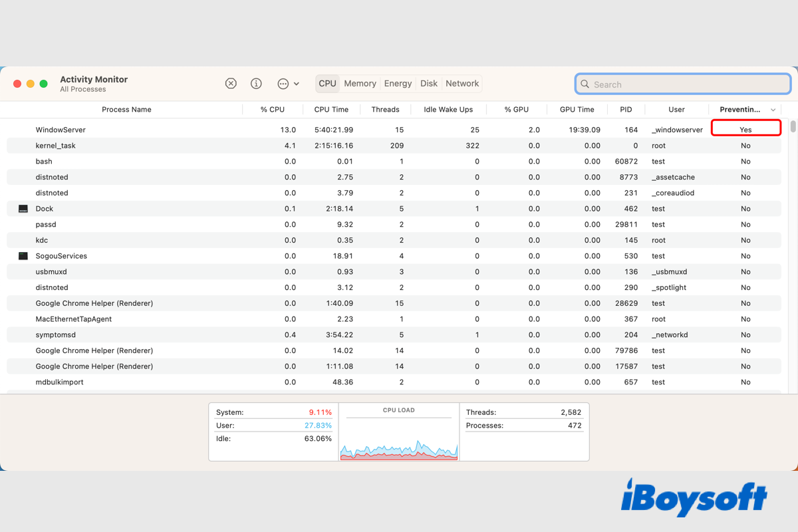Select the Dock process icon
Screen dimensions: 798x532
tap(23, 209)
